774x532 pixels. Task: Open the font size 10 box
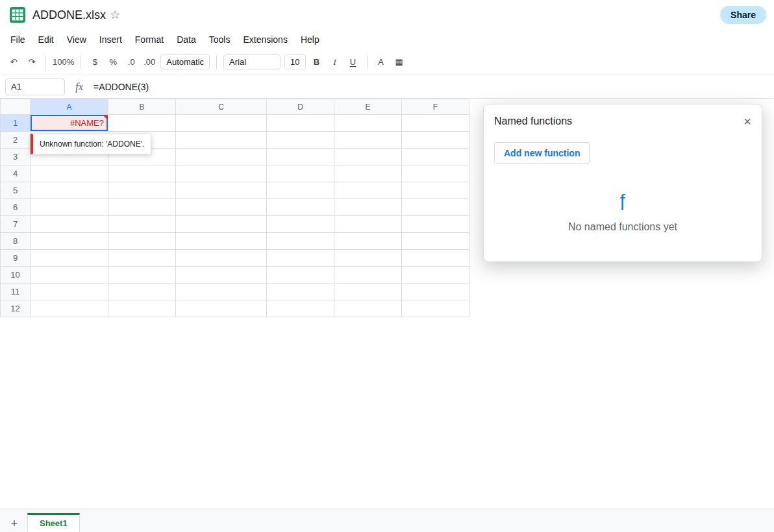[x=295, y=62]
